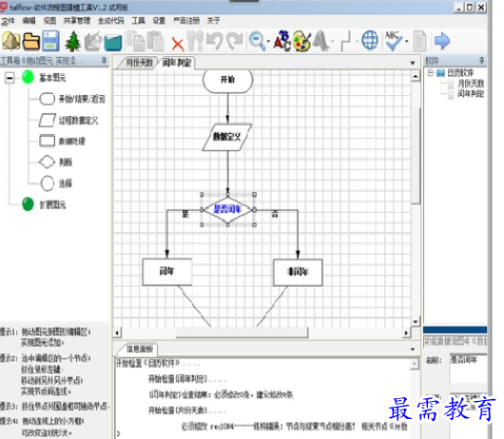Select 月份天数 in project tree

pyautogui.click(x=471, y=84)
